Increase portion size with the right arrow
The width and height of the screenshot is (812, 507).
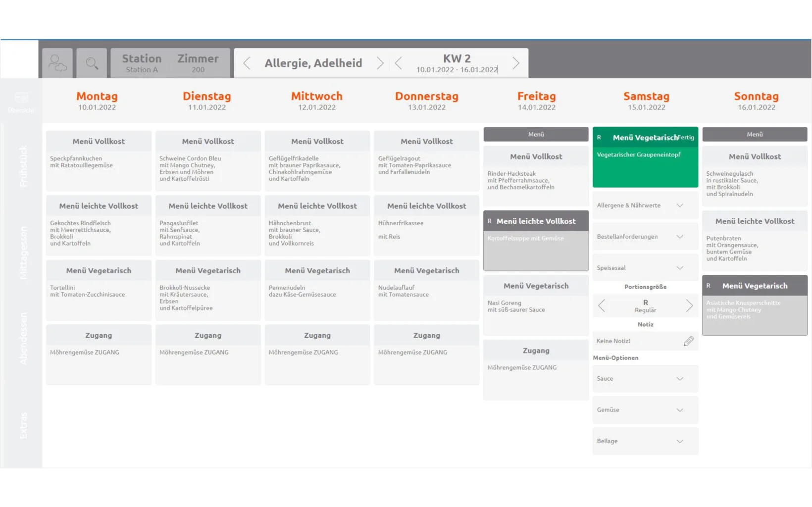[689, 306]
